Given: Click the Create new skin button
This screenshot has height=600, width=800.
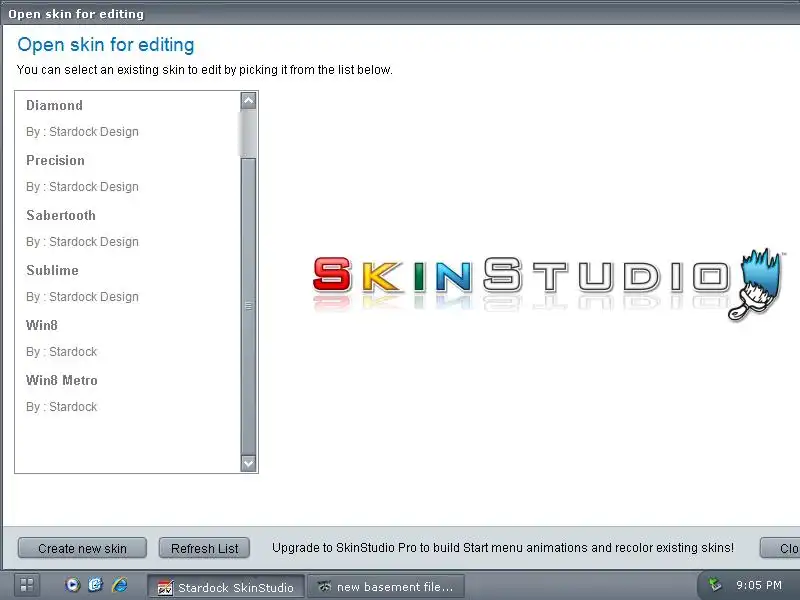Looking at the screenshot, I should tap(82, 548).
